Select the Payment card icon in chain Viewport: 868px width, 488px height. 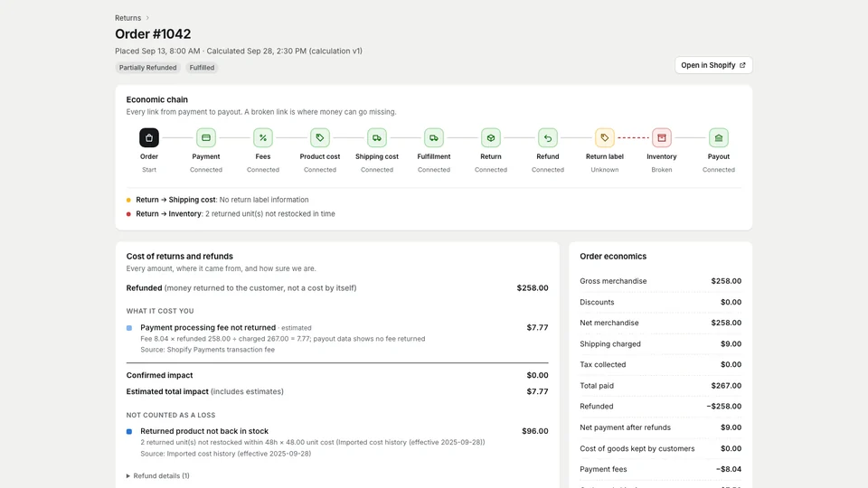pyautogui.click(x=206, y=137)
